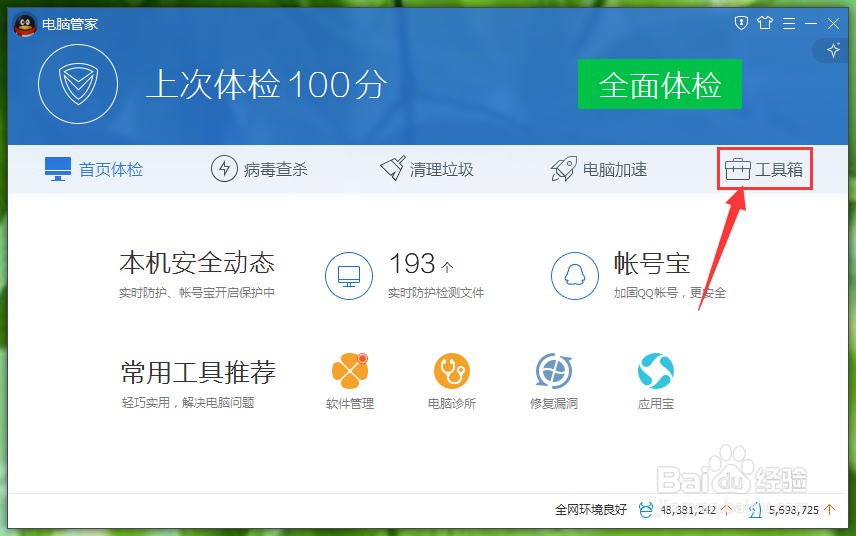Open 帐号宝 account protection heading

click(x=652, y=264)
